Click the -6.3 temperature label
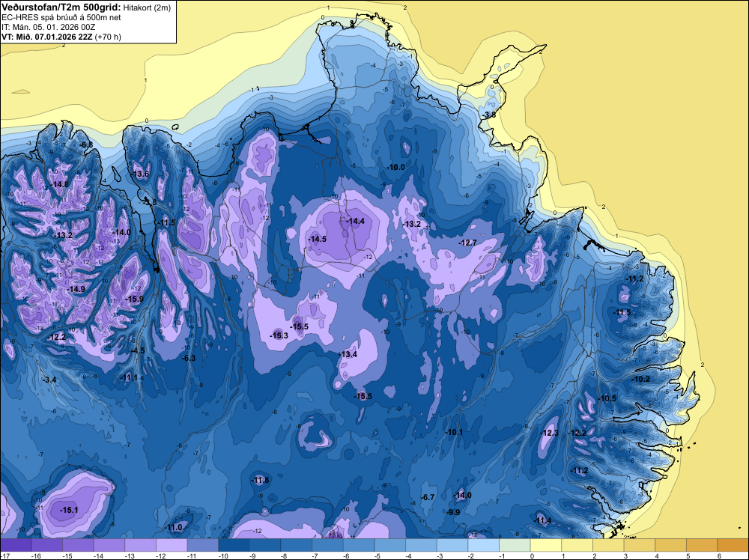749x560 pixels. [x=189, y=358]
